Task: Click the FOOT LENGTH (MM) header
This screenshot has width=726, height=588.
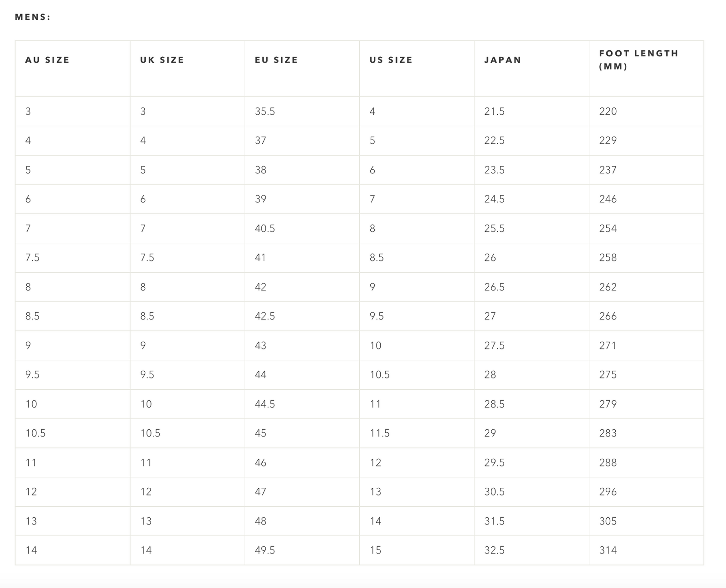Action: (x=638, y=60)
